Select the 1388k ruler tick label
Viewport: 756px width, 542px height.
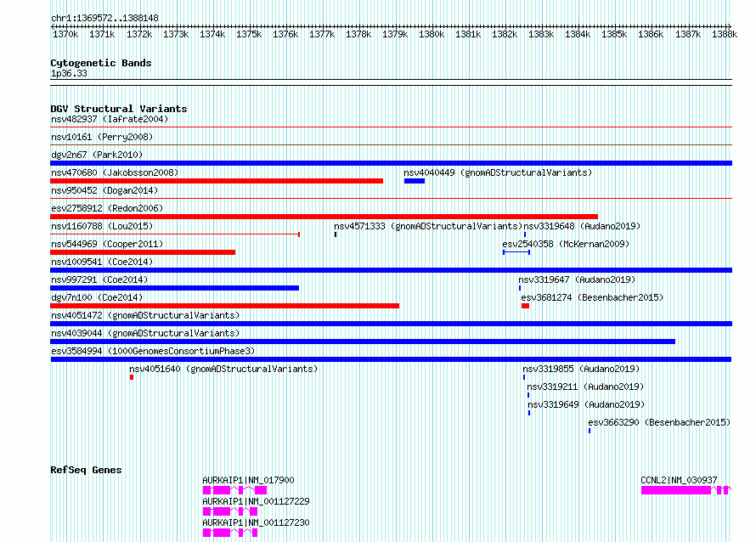point(725,34)
